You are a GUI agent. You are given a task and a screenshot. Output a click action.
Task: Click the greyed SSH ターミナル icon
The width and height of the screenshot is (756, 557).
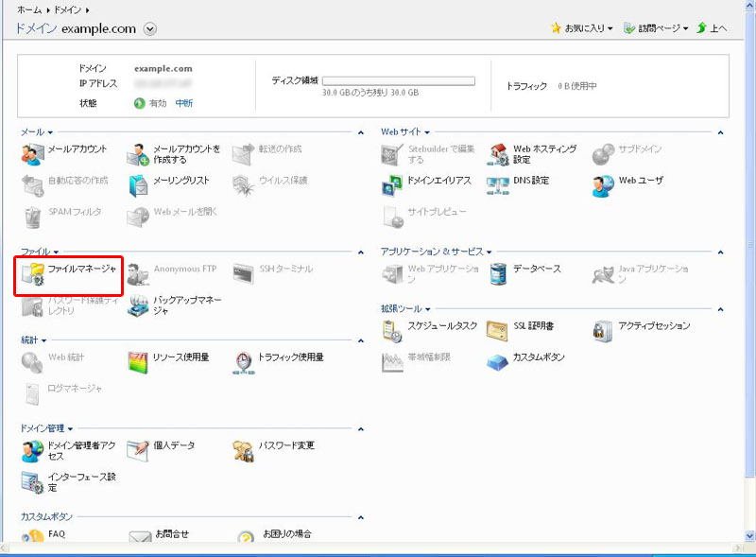pyautogui.click(x=244, y=273)
